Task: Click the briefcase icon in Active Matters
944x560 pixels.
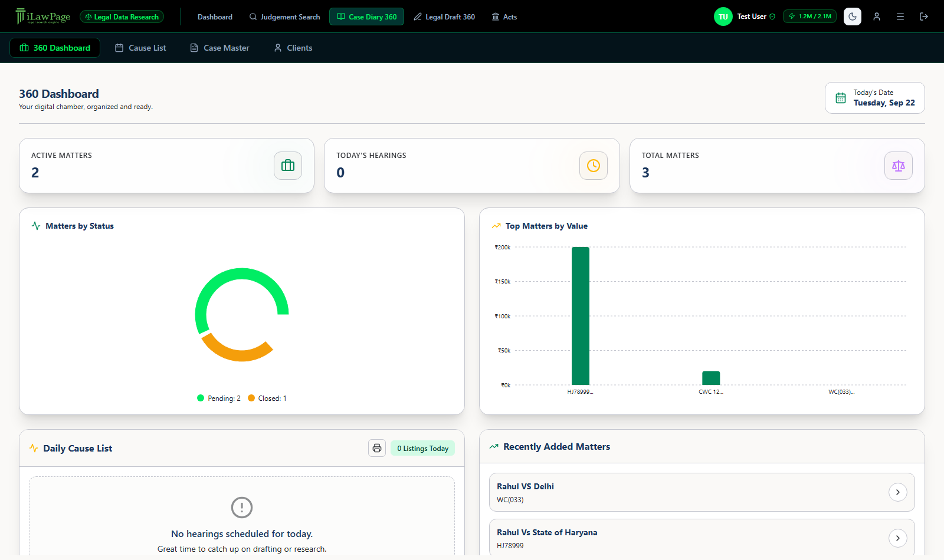Action: point(288,166)
